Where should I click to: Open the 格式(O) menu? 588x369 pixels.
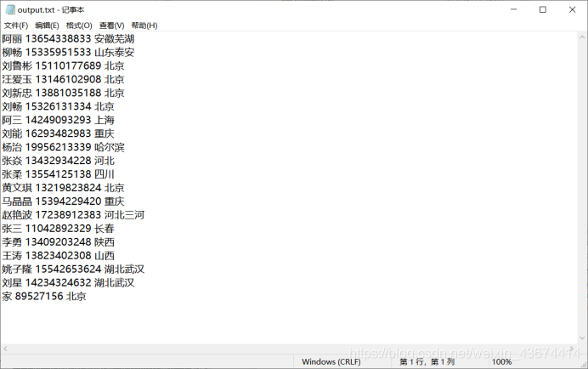coord(79,26)
